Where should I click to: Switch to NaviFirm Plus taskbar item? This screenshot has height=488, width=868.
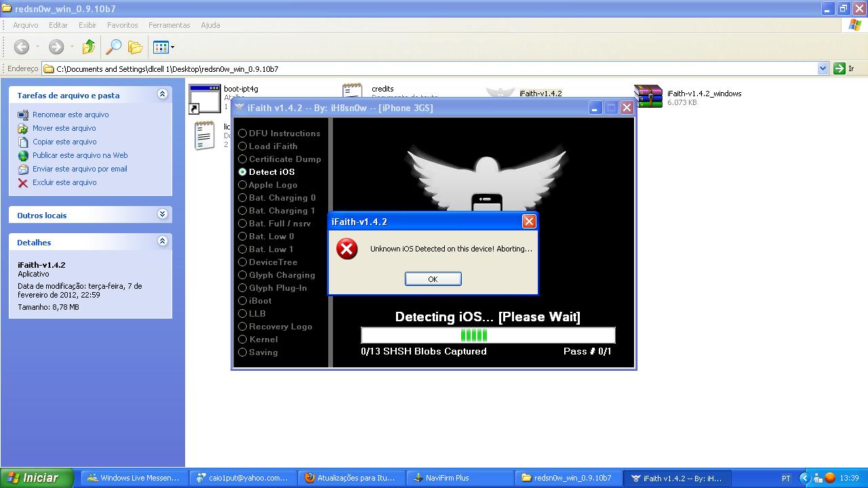(460, 478)
